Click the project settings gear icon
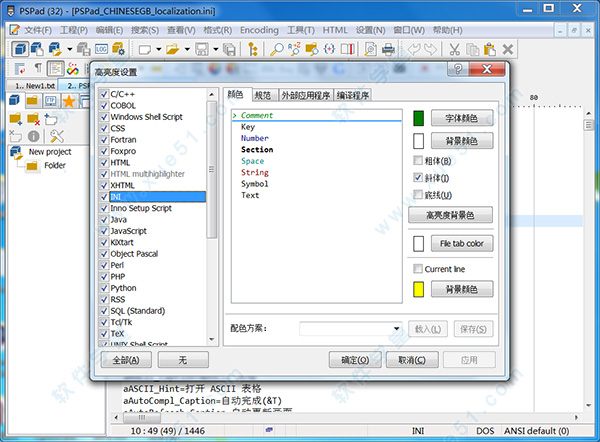 tap(119, 49)
